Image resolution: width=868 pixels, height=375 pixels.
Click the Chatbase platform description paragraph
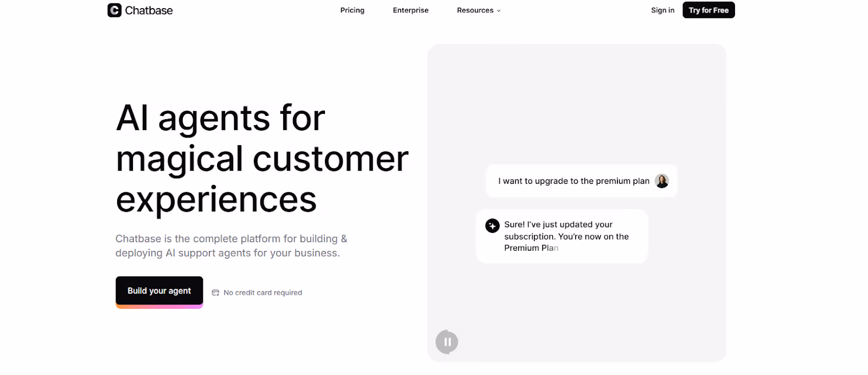point(232,246)
